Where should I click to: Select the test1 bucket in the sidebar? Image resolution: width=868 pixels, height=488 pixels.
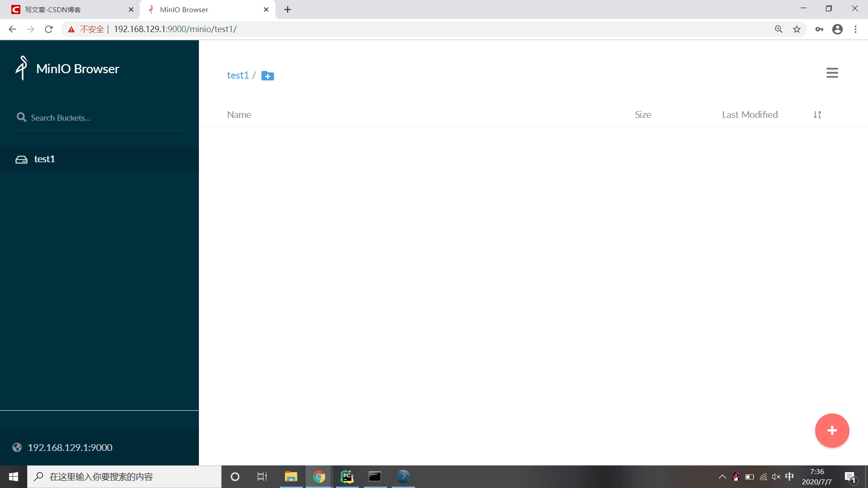(44, 159)
